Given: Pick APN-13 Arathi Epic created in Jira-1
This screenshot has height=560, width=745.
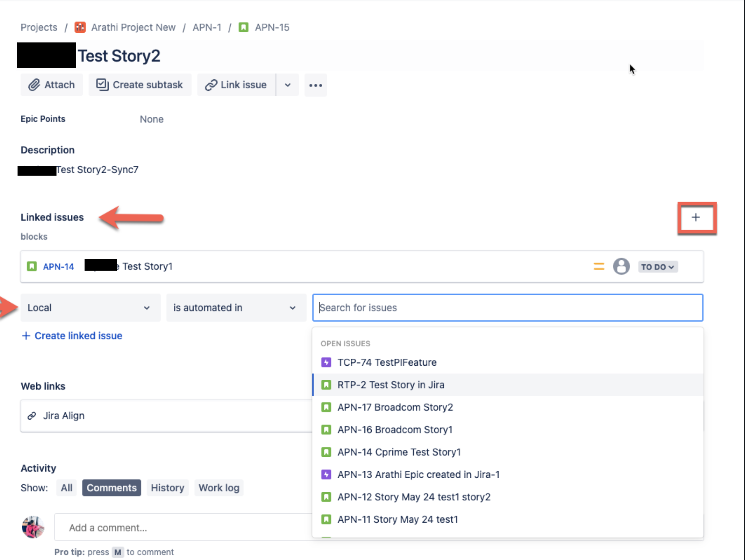Looking at the screenshot, I should [x=508, y=475].
